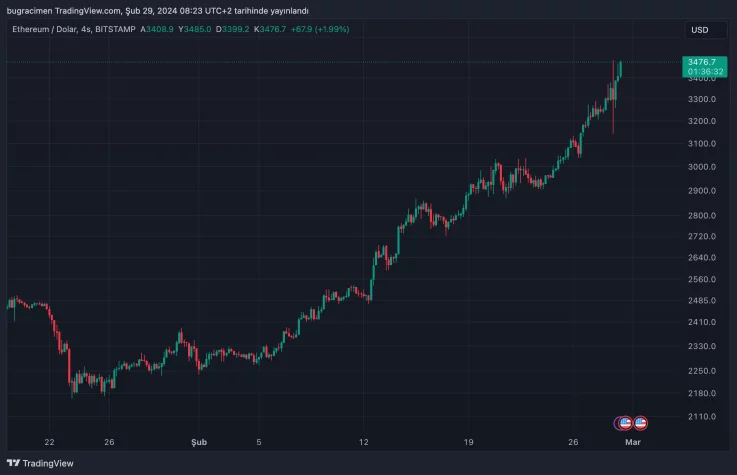Click the change value +67.9 (+1.99%)
This screenshot has width=737, height=475.
[x=320, y=29]
